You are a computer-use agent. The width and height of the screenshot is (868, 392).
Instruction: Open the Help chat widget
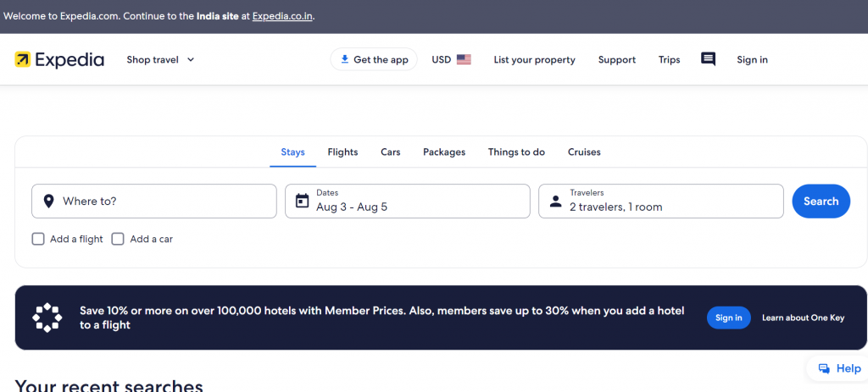tap(838, 368)
